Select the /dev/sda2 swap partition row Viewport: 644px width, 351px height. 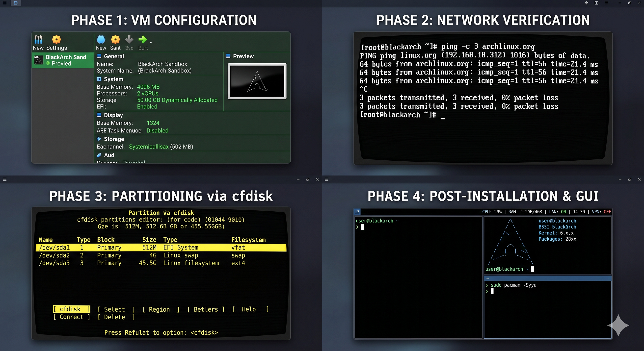[x=161, y=255]
